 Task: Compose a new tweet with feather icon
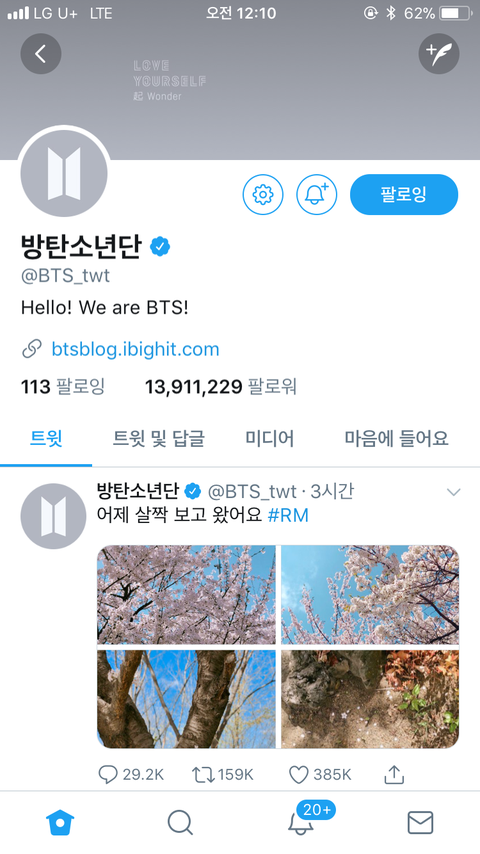tap(439, 53)
